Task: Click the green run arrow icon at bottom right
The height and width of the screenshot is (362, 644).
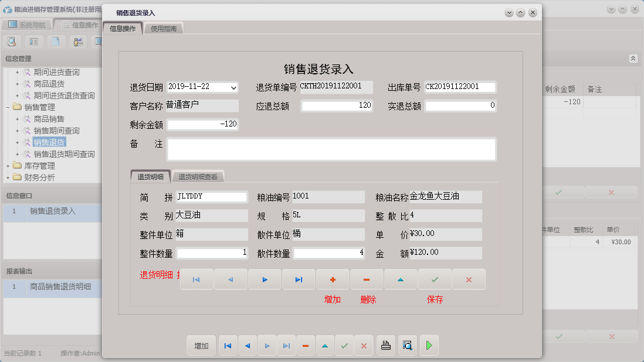Action: pos(429,346)
